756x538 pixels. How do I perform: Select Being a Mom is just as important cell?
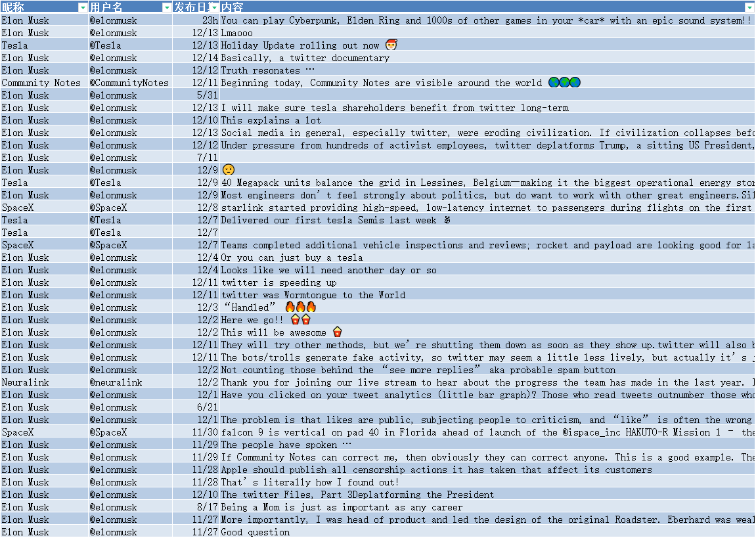pyautogui.click(x=487, y=508)
